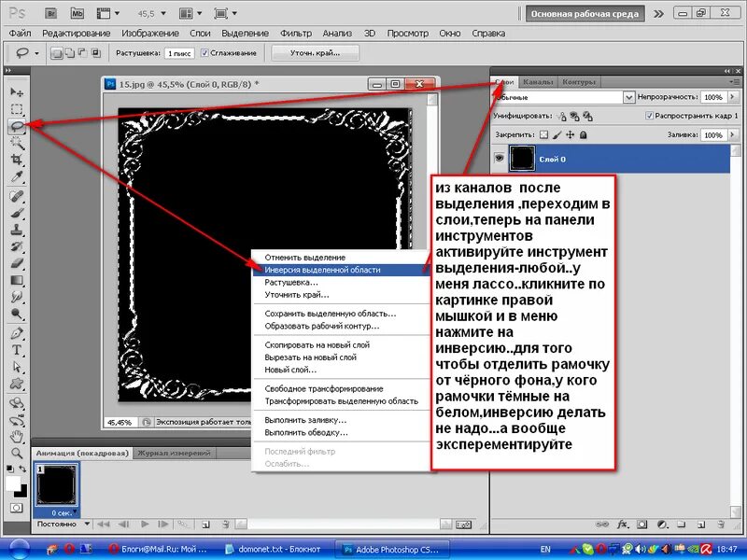Select the Eyedropper tool
747x560 pixels.
pyautogui.click(x=17, y=176)
